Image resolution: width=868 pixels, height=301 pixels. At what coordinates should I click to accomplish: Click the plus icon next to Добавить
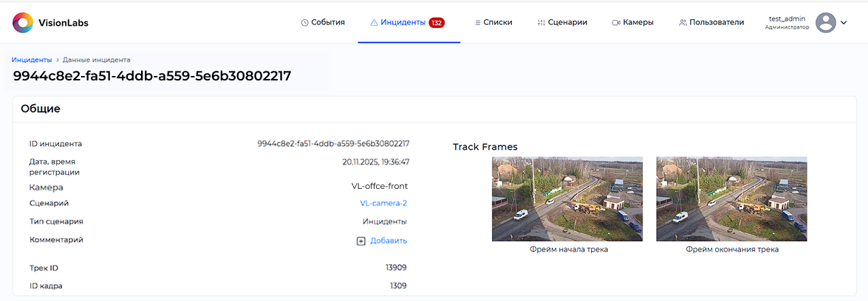(361, 241)
